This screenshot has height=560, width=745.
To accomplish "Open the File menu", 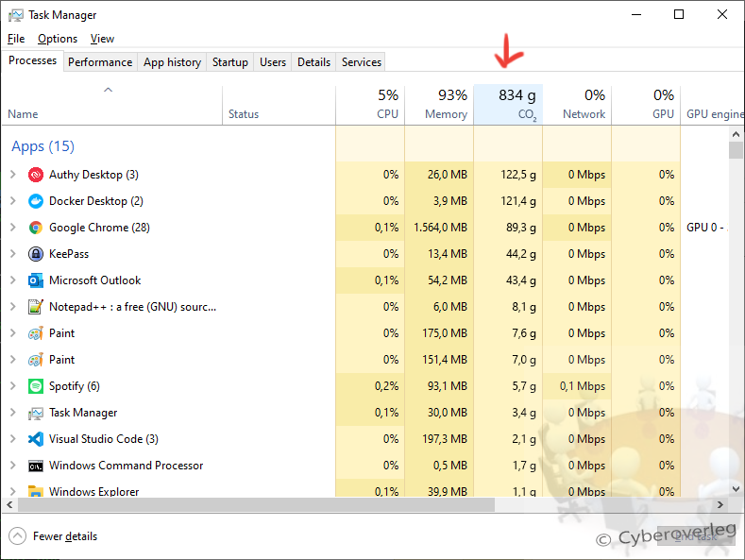I will [16, 39].
